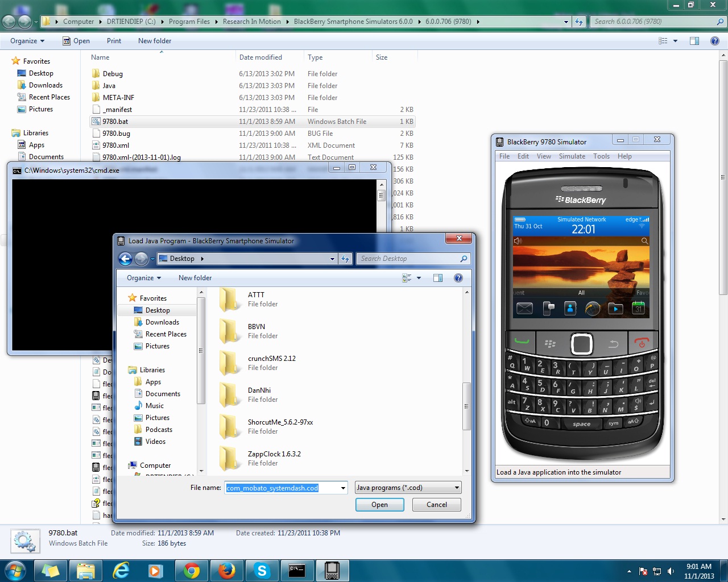Click the Help icon in the dialog toolbar
Screen dimensions: 728x582
tap(458, 278)
